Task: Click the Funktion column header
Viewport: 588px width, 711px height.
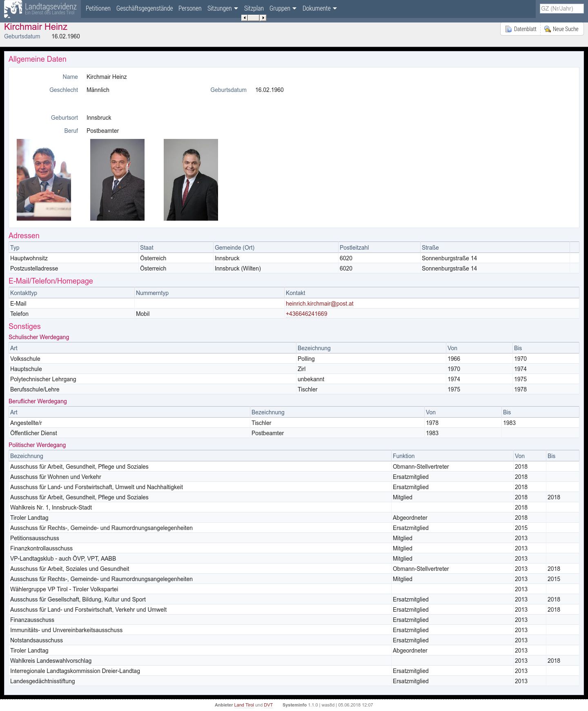Action: click(x=452, y=456)
